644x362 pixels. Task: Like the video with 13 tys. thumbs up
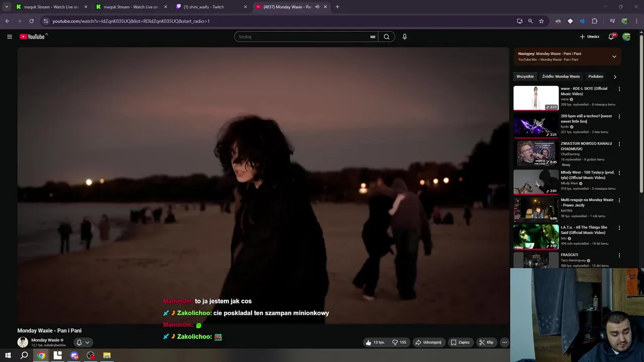pyautogui.click(x=375, y=342)
